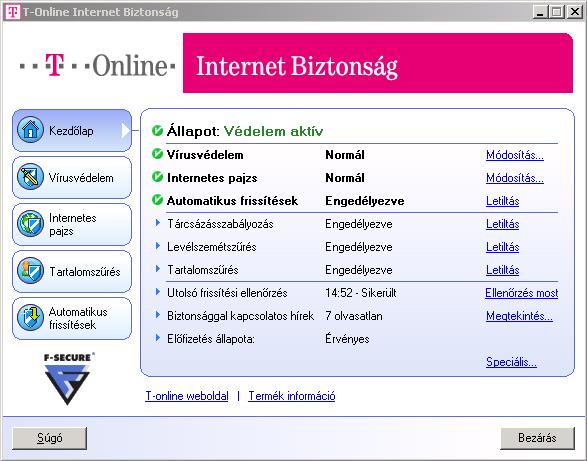Click green check icon beside Internetes pajzs row
This screenshot has height=461, width=587.
tap(157, 177)
